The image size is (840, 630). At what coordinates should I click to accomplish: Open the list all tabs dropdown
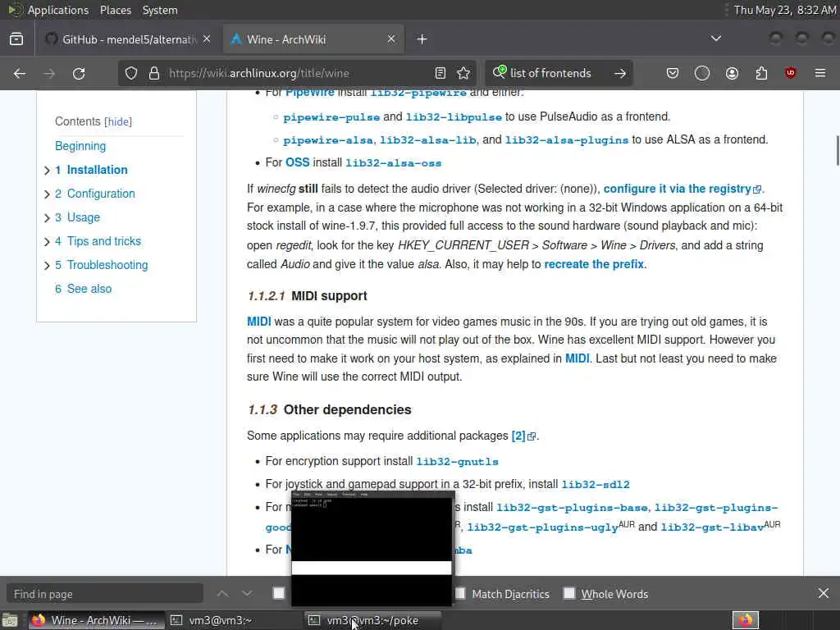click(x=715, y=39)
